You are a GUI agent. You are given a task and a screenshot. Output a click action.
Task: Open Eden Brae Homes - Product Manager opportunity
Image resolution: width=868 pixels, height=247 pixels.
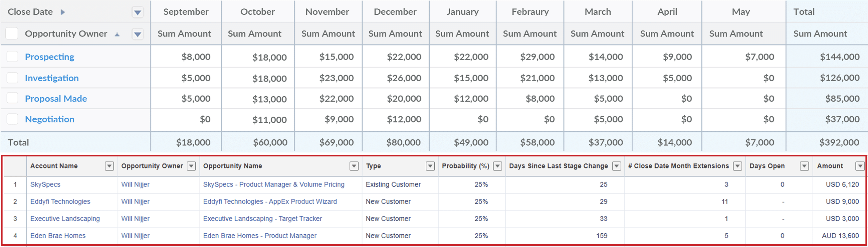(260, 236)
